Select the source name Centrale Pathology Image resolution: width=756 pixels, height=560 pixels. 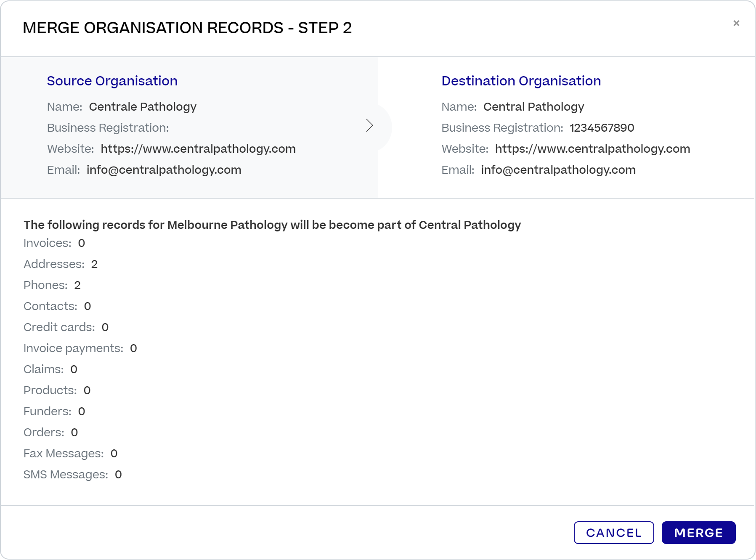[142, 106]
